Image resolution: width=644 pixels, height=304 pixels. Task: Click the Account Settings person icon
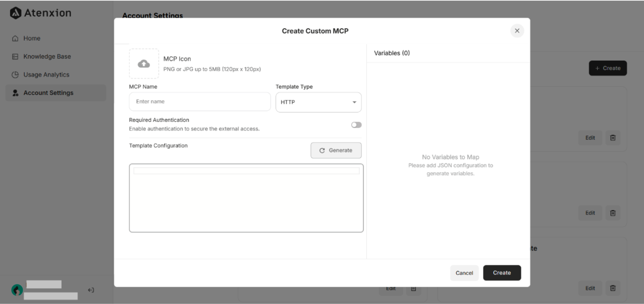click(15, 93)
